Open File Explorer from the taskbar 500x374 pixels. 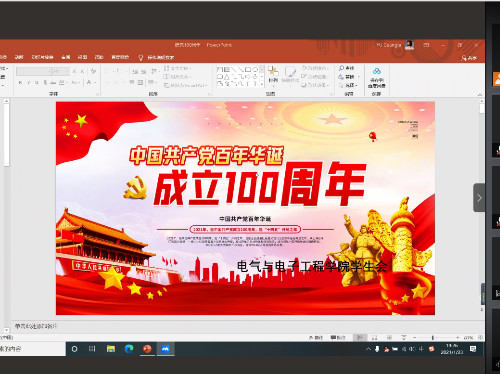111,349
